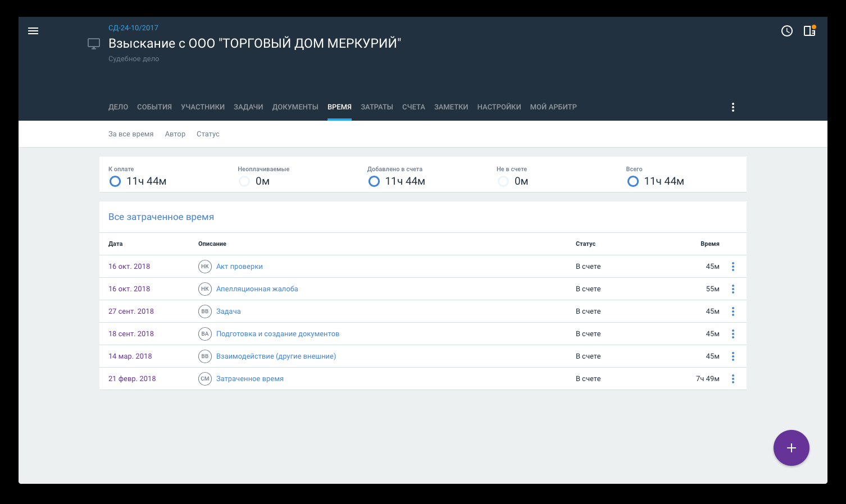Open the Статус filter
This screenshot has width=846, height=504.
click(x=208, y=134)
